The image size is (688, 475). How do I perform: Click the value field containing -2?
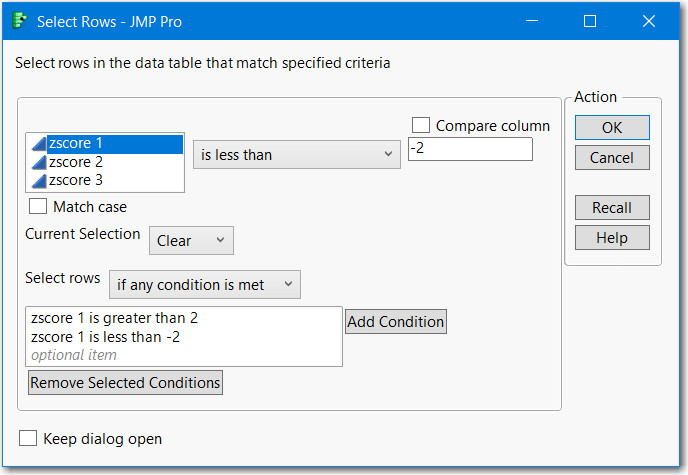469,149
